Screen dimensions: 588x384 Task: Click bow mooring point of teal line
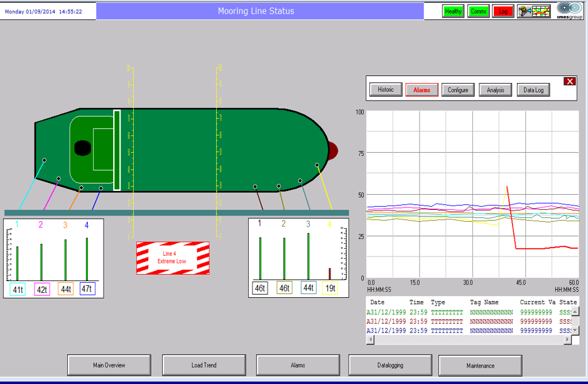pyautogui.click(x=300, y=181)
